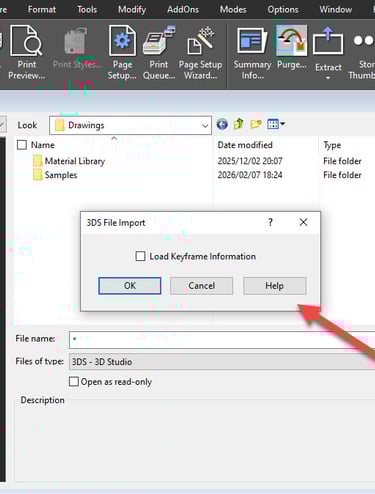The width and height of the screenshot is (375, 494).
Task: Open the Modes menu
Action: 233,9
